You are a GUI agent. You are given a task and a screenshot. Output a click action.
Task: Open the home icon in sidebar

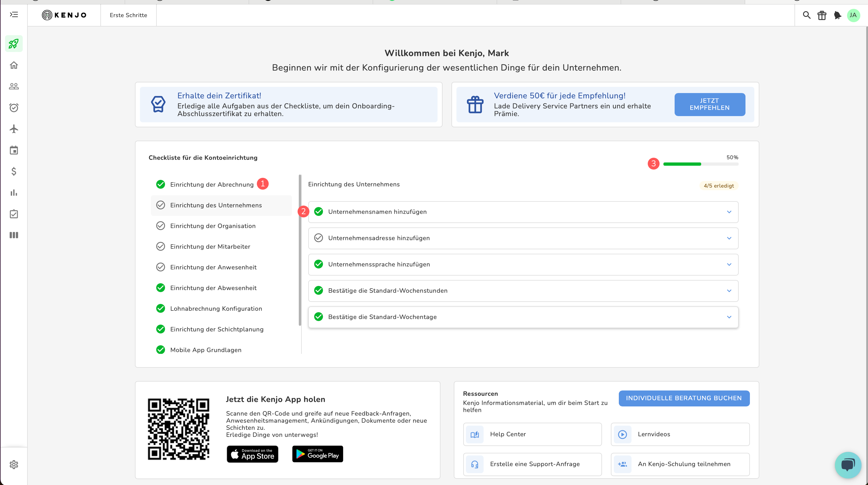[x=14, y=65]
